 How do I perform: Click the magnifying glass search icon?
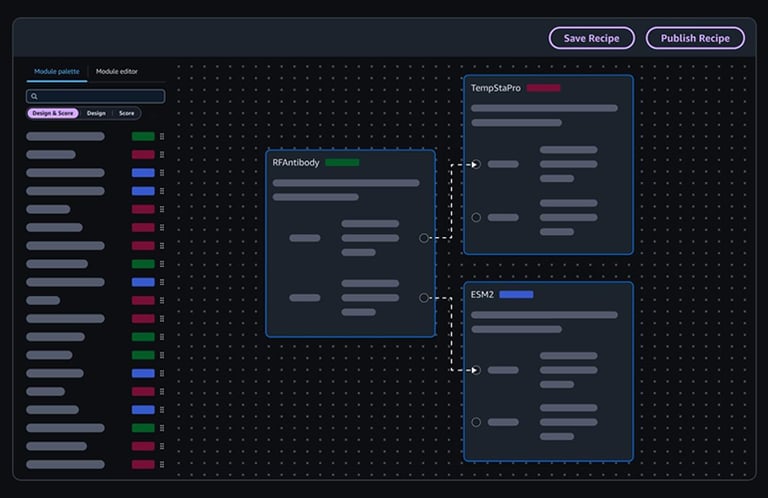pos(34,97)
